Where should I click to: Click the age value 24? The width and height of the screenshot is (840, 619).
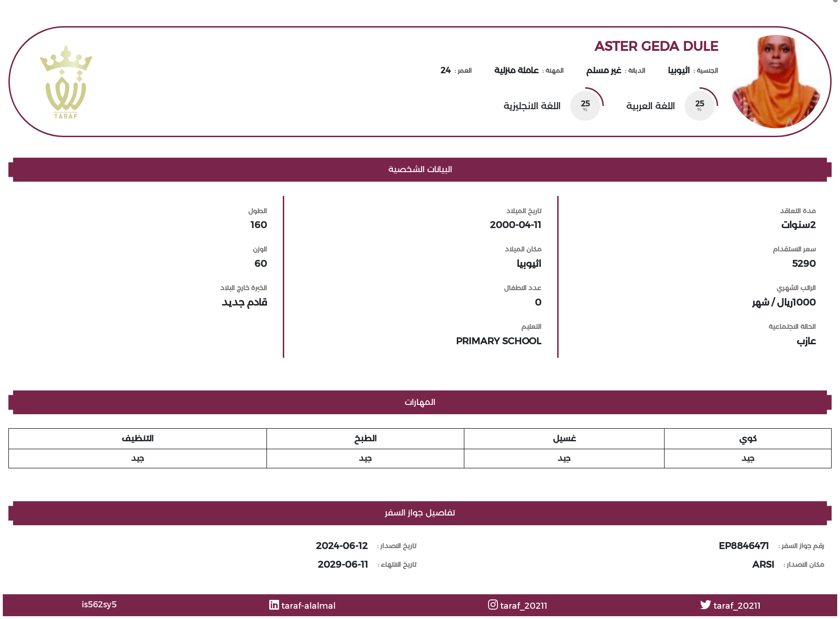tap(446, 70)
